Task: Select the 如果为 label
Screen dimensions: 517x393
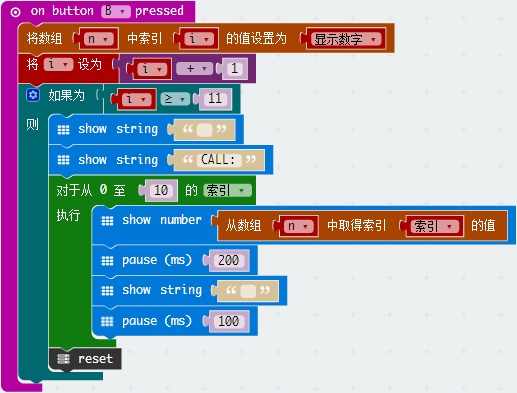Action: click(66, 96)
